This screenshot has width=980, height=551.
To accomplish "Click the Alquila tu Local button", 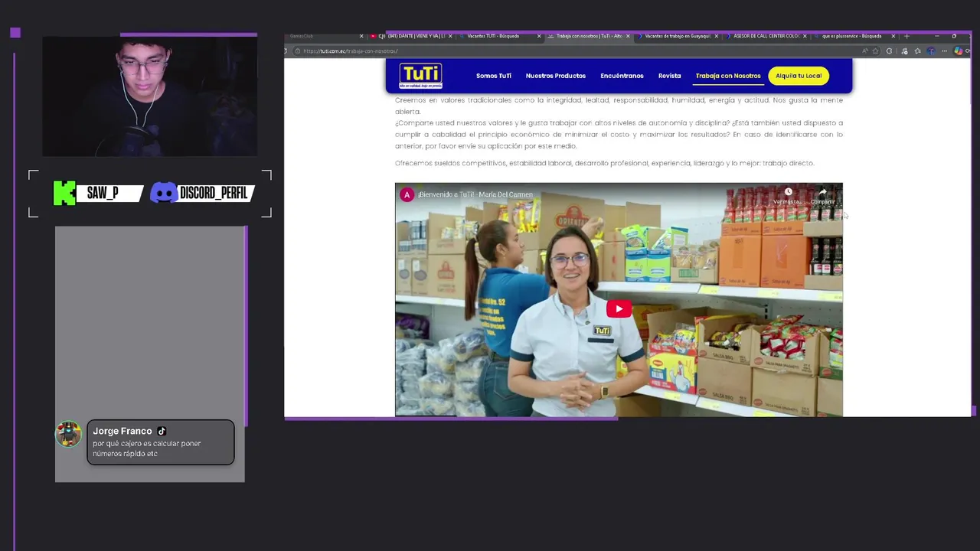I will tap(799, 76).
